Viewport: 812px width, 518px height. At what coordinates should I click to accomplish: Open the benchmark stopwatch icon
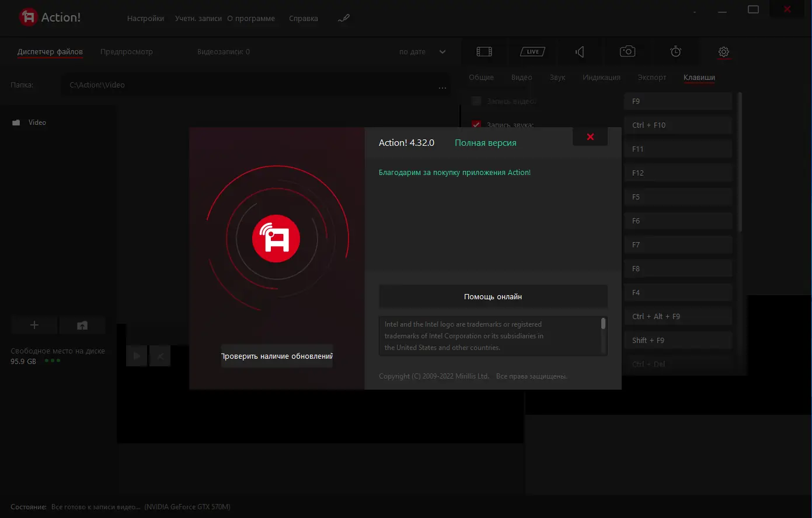click(675, 51)
